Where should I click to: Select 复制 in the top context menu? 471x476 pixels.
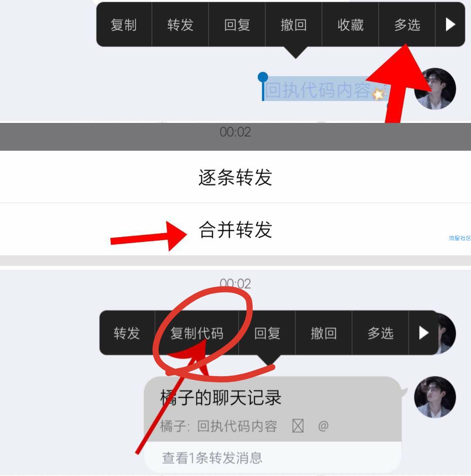pos(123,24)
